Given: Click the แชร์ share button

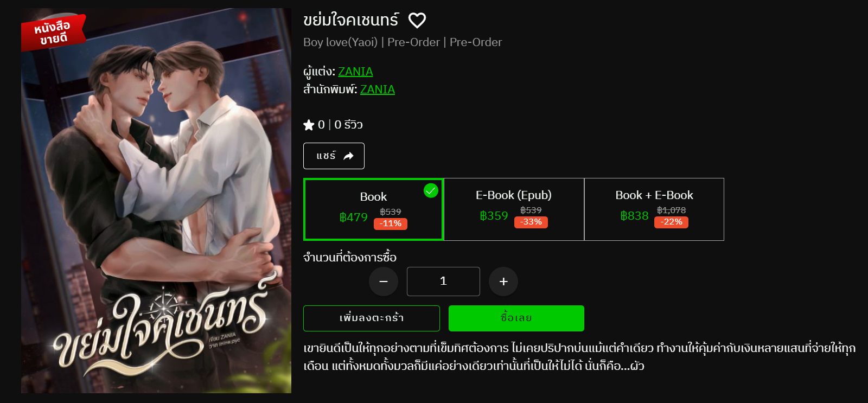Looking at the screenshot, I should pos(334,156).
